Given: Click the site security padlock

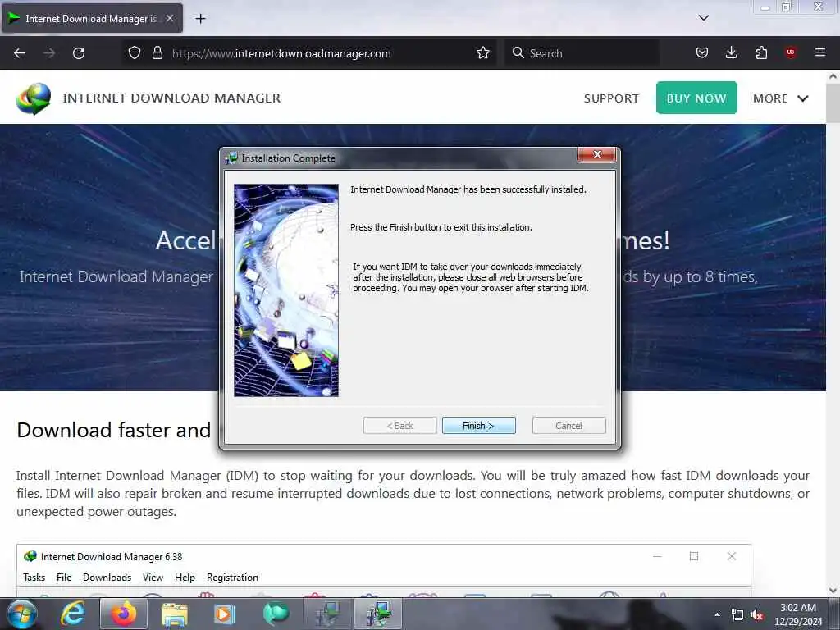Looking at the screenshot, I should tap(157, 53).
